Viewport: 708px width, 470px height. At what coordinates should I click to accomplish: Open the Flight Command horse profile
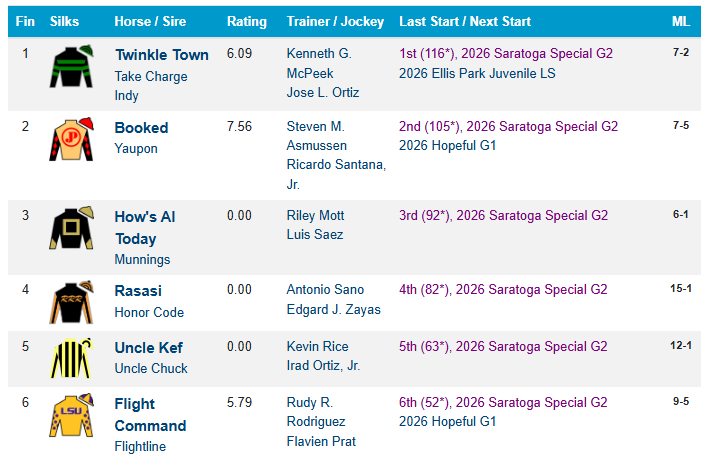[150, 414]
